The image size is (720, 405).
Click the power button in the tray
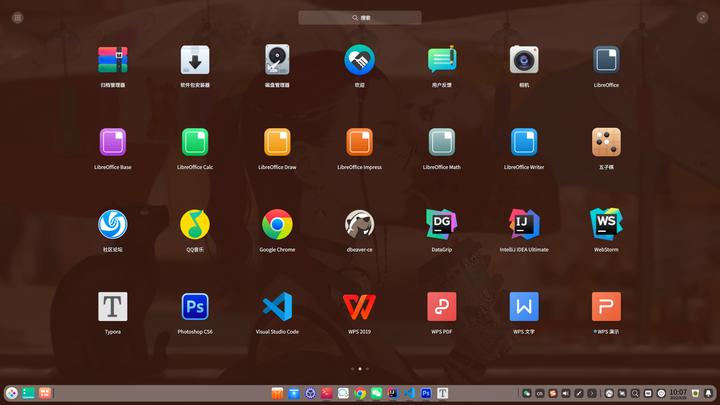click(661, 394)
